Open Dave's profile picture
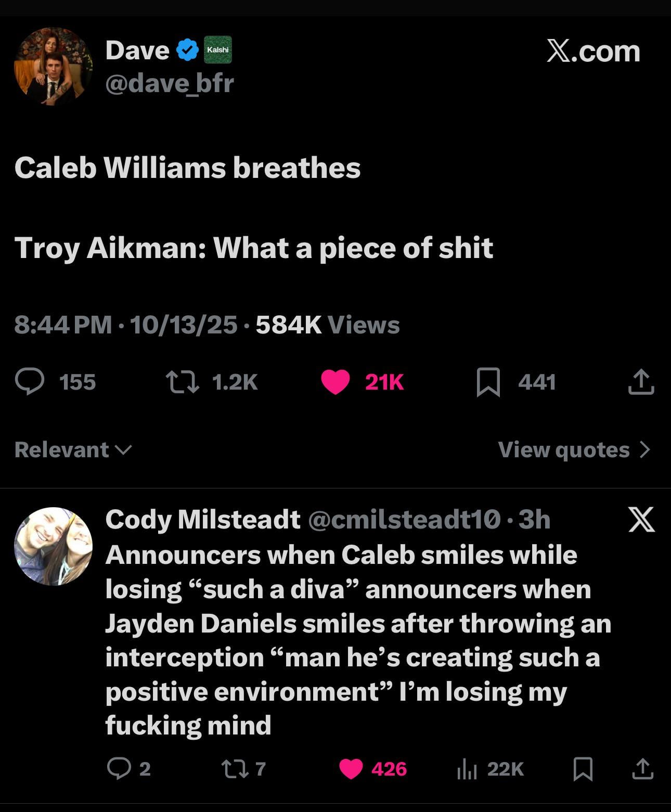 pos(53,66)
